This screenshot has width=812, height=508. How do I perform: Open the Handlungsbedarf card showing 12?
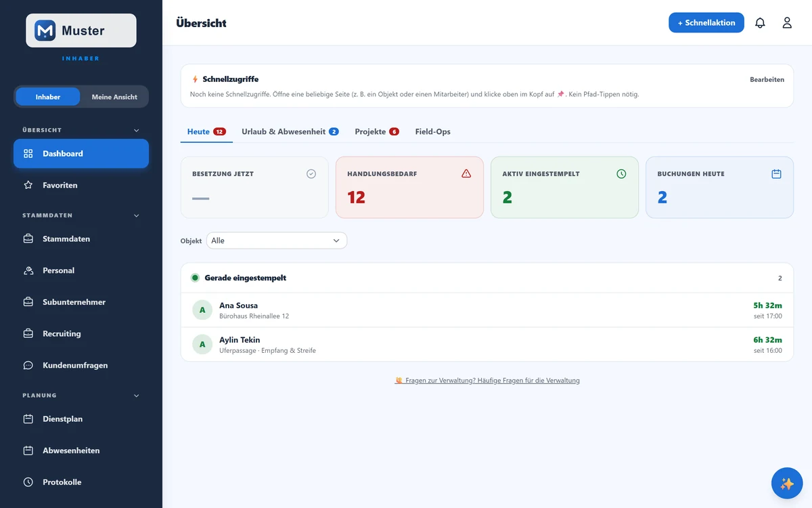point(409,188)
